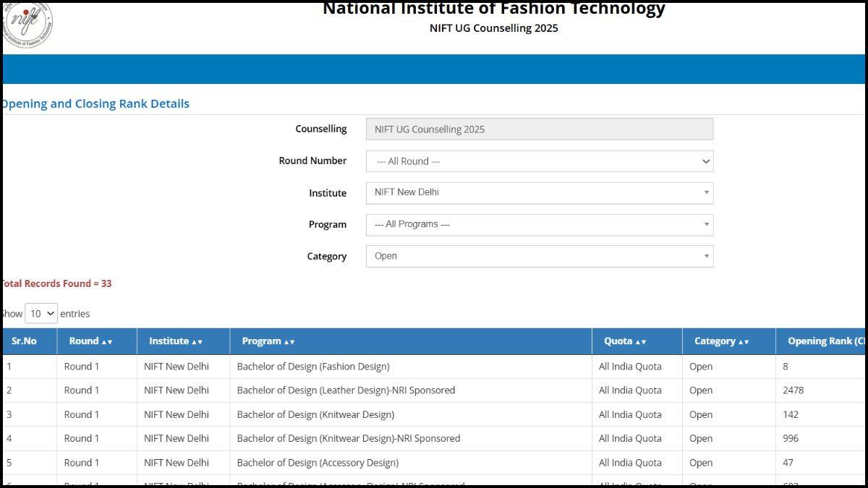Click the Total Records Found text
The image size is (868, 488).
coord(56,283)
